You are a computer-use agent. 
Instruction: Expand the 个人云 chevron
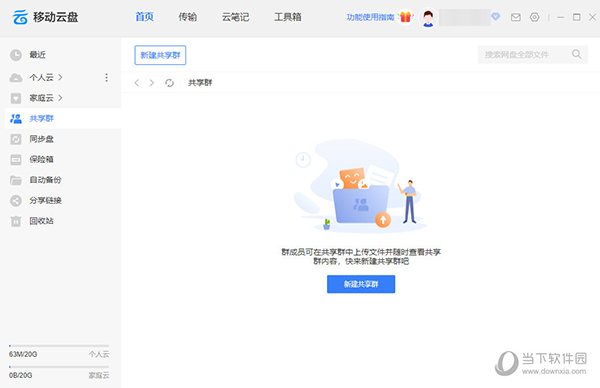click(x=60, y=77)
